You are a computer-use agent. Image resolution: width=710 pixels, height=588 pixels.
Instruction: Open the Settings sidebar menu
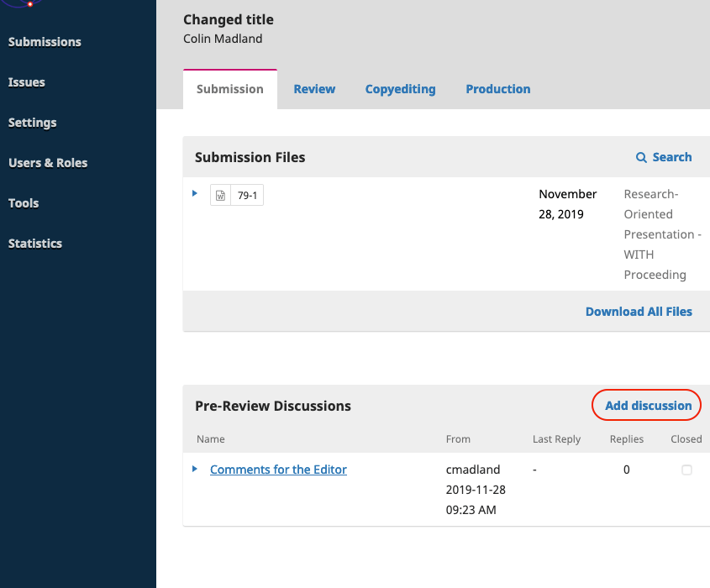pos(33,123)
